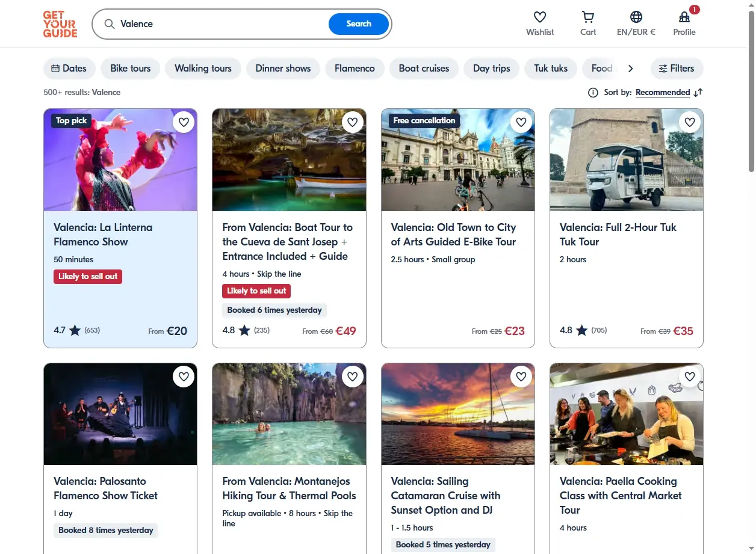Image resolution: width=756 pixels, height=554 pixels.
Task: Open Old Town to City of Arts E-Bike Tour title
Action: click(454, 235)
